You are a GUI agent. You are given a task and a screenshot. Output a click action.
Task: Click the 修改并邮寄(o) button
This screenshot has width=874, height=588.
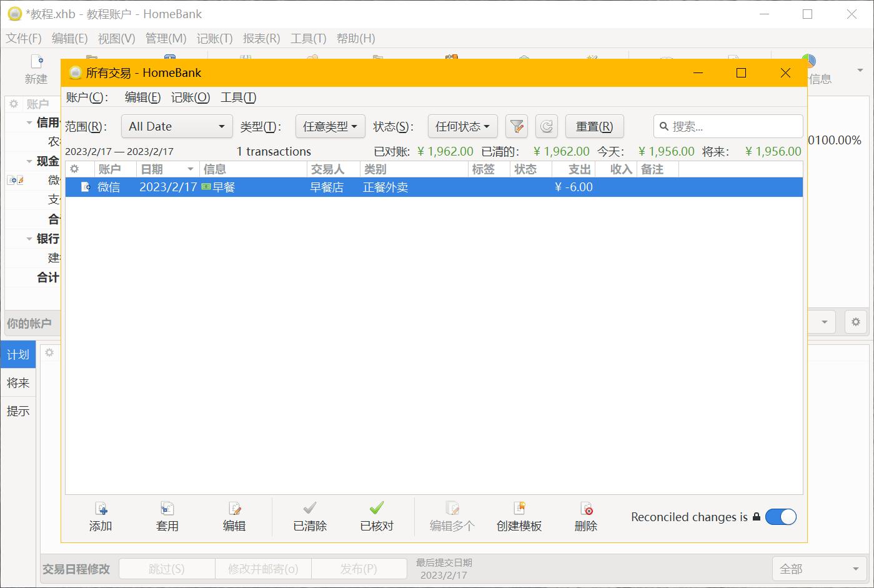[x=263, y=569]
